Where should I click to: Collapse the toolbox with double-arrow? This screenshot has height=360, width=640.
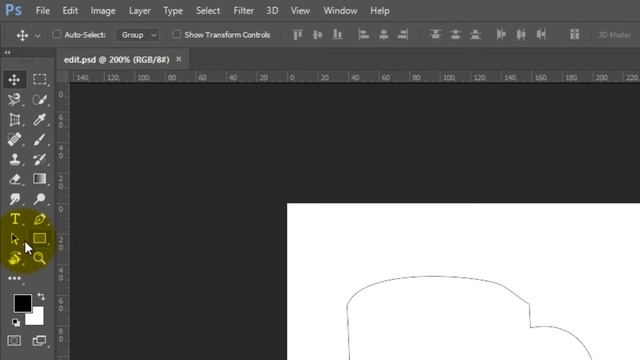click(7, 52)
